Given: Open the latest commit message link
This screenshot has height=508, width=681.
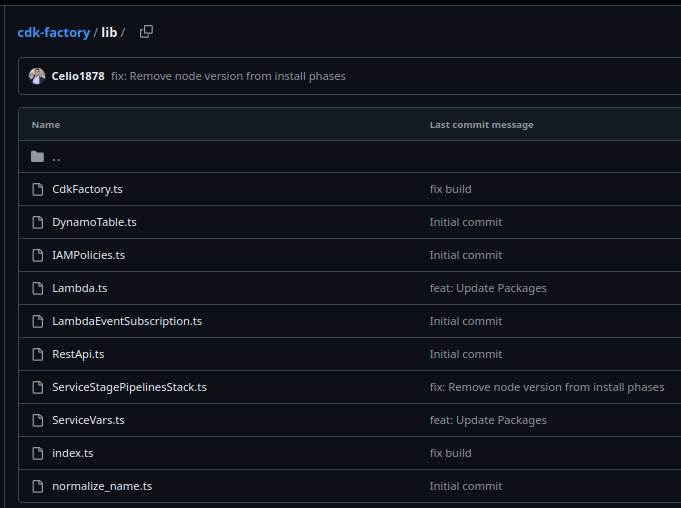Looking at the screenshot, I should [228, 76].
